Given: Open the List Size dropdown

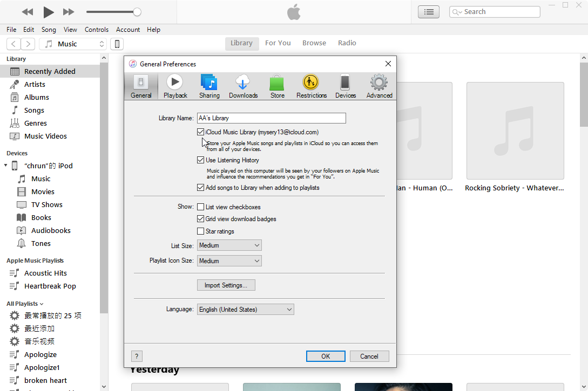Looking at the screenshot, I should 229,245.
